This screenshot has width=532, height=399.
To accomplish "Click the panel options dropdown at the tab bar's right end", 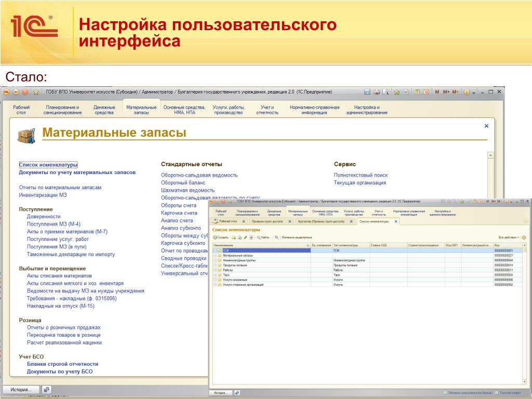I will coord(526,221).
